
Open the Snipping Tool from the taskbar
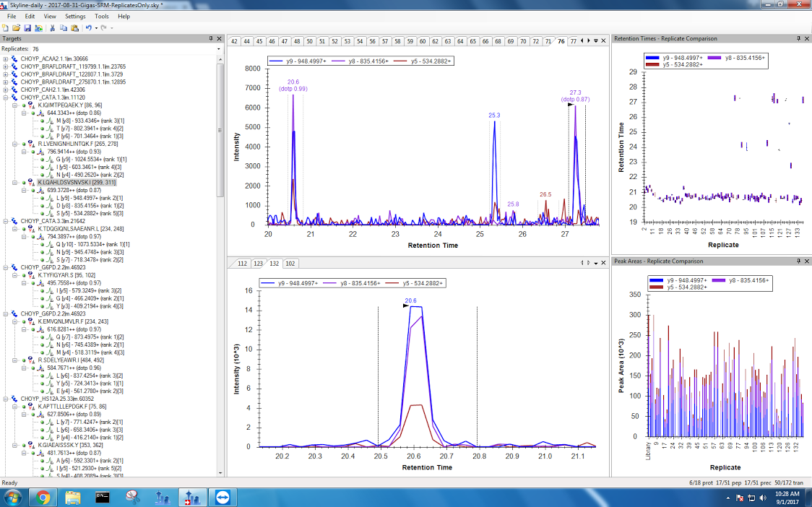tap(132, 497)
